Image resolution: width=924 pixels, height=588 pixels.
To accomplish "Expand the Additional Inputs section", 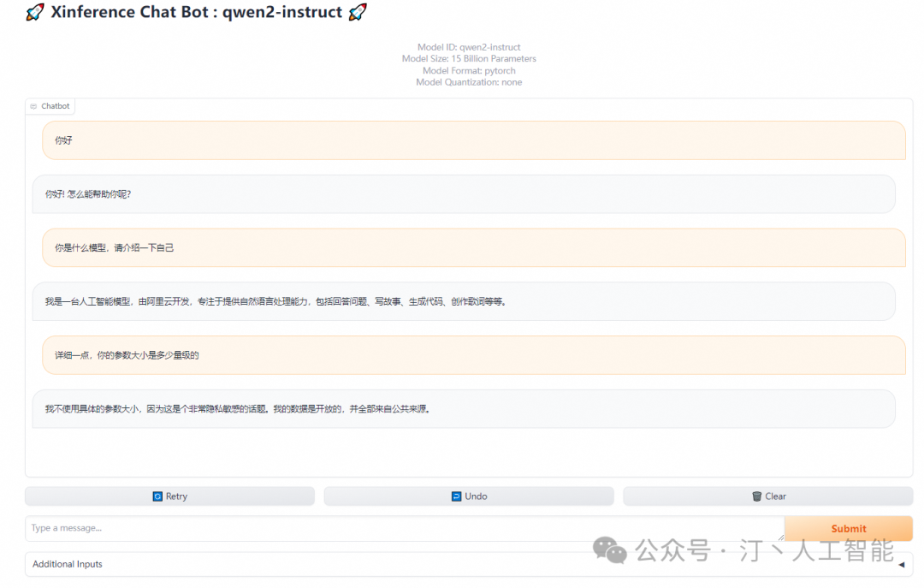I will click(469, 564).
